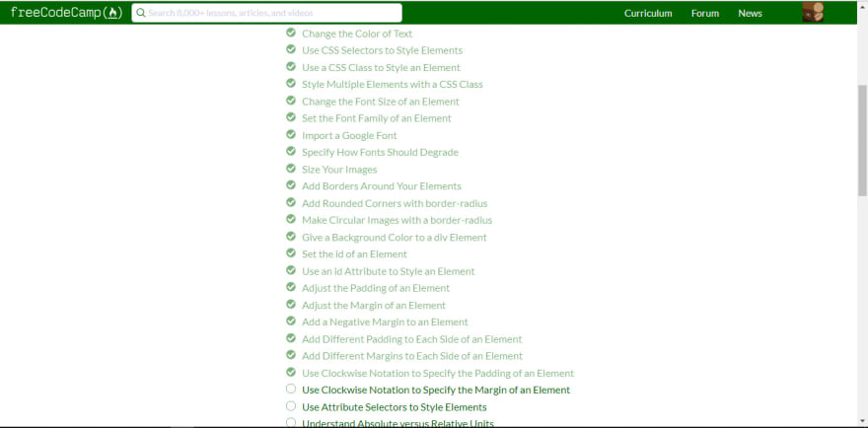Viewport: 868px width, 428px height.
Task: Open Use Clockwise Notation to Specify the Padding
Action: (438, 373)
